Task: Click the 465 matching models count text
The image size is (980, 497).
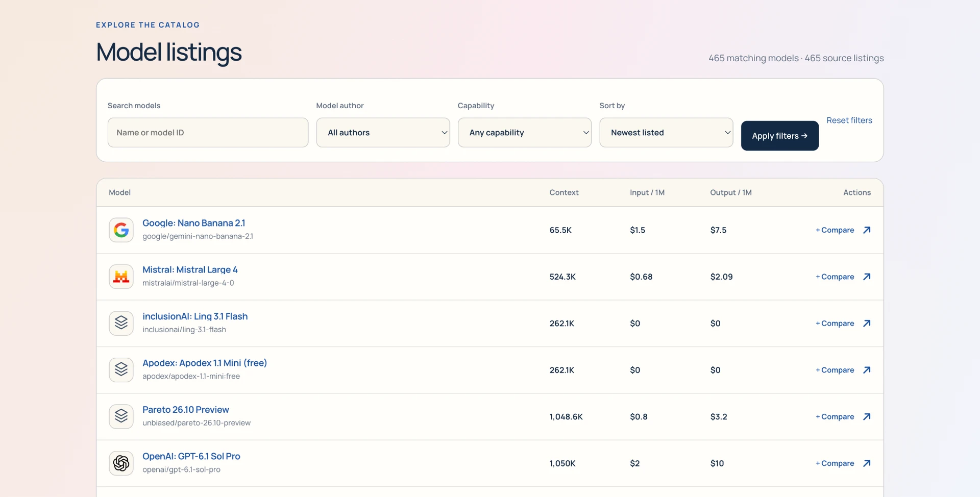Action: coord(753,58)
